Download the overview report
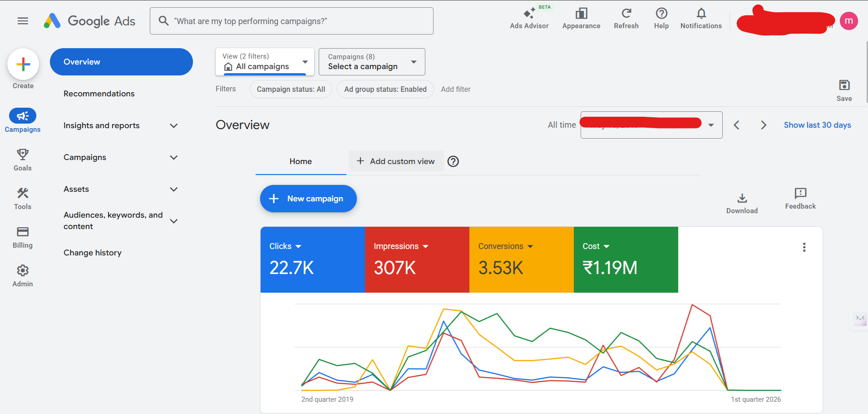The image size is (868, 414). 742,199
